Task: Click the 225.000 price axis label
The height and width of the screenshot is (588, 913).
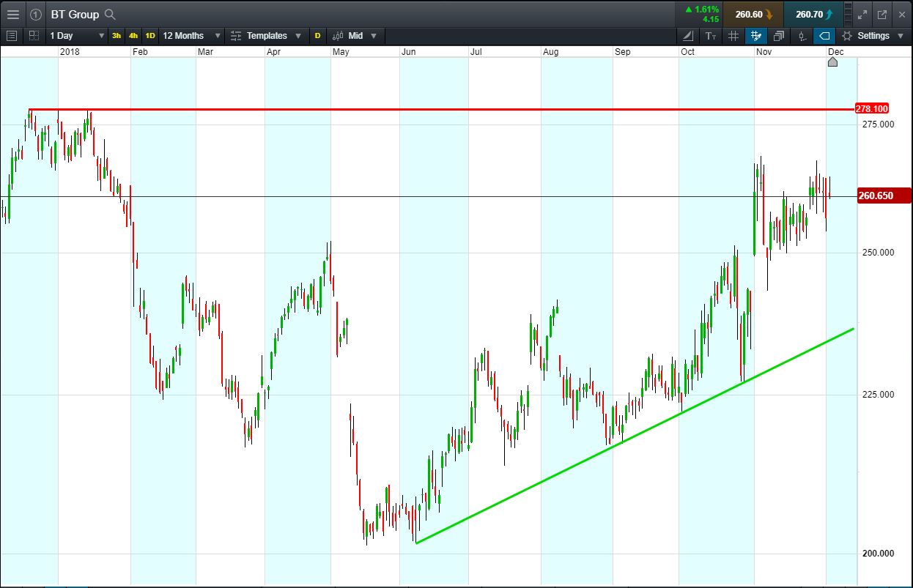Action: click(x=876, y=395)
